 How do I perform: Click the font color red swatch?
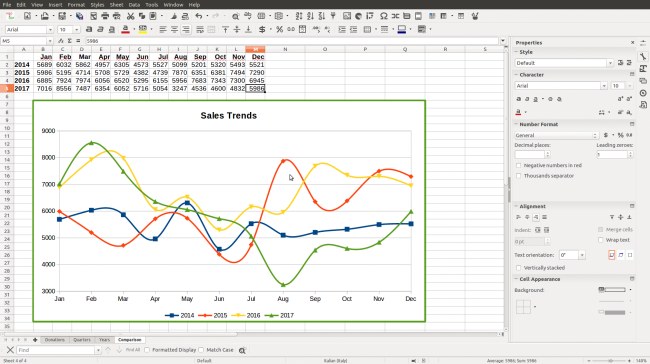pyautogui.click(x=125, y=29)
